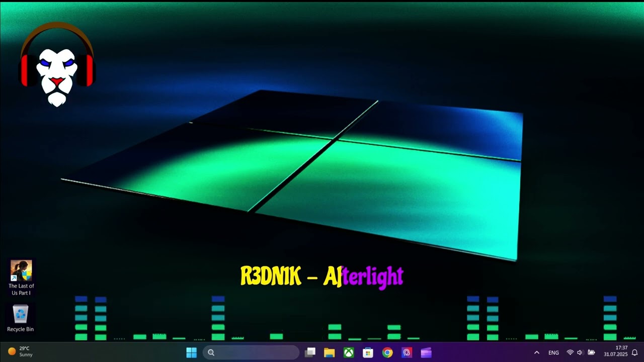Screen dimensions: 644x362
Task: Open Task View on the taskbar
Action: coord(310,352)
